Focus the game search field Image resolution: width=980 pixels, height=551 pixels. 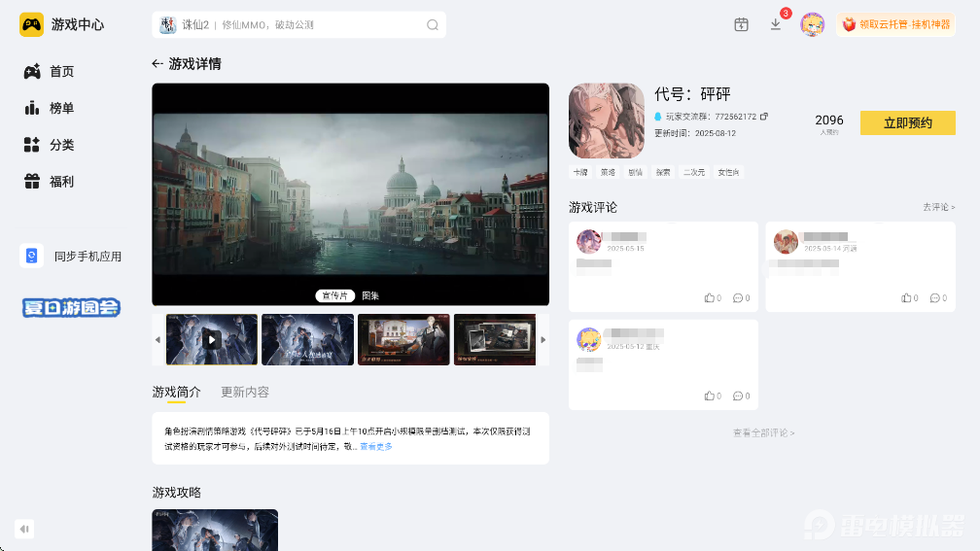pos(298,25)
